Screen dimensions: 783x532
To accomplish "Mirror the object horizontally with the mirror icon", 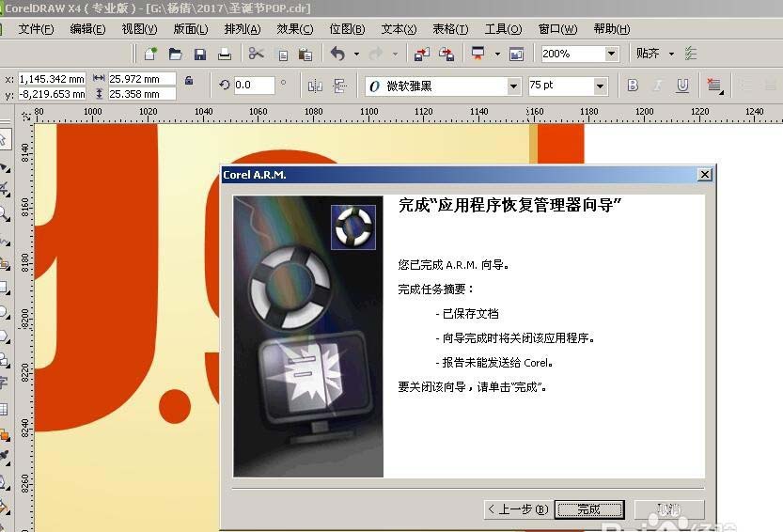I will pyautogui.click(x=315, y=86).
